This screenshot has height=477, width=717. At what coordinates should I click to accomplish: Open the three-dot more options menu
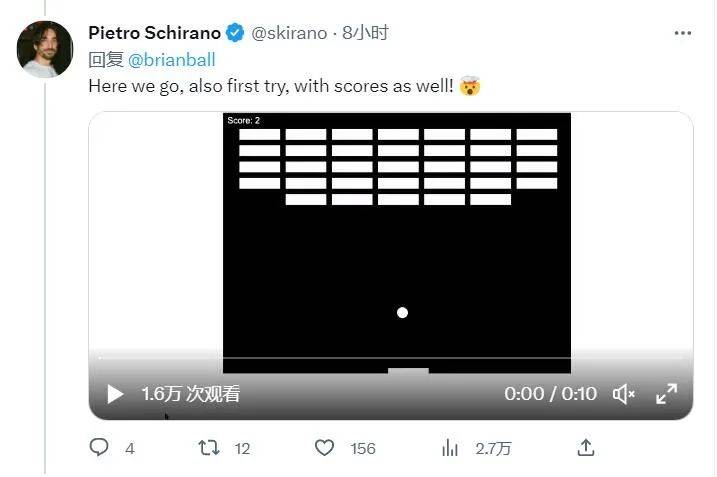pos(682,33)
